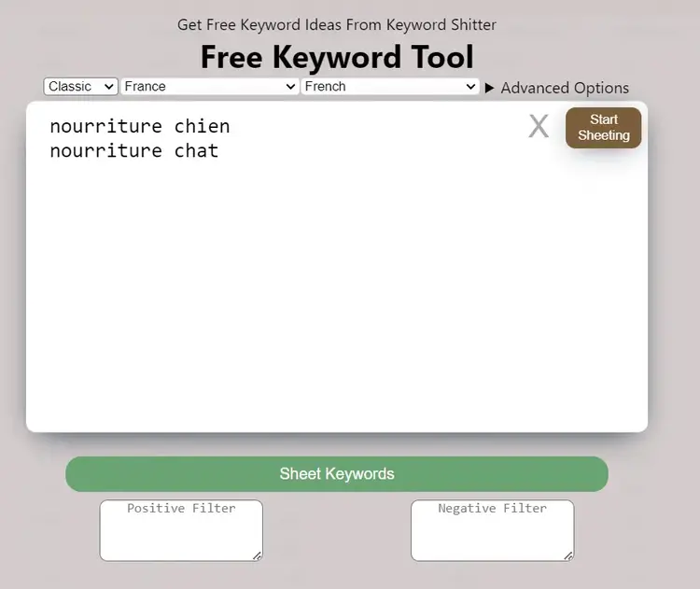Image resolution: width=700 pixels, height=589 pixels.
Task: Grab the Negative Filter resize handle
Action: [568, 555]
